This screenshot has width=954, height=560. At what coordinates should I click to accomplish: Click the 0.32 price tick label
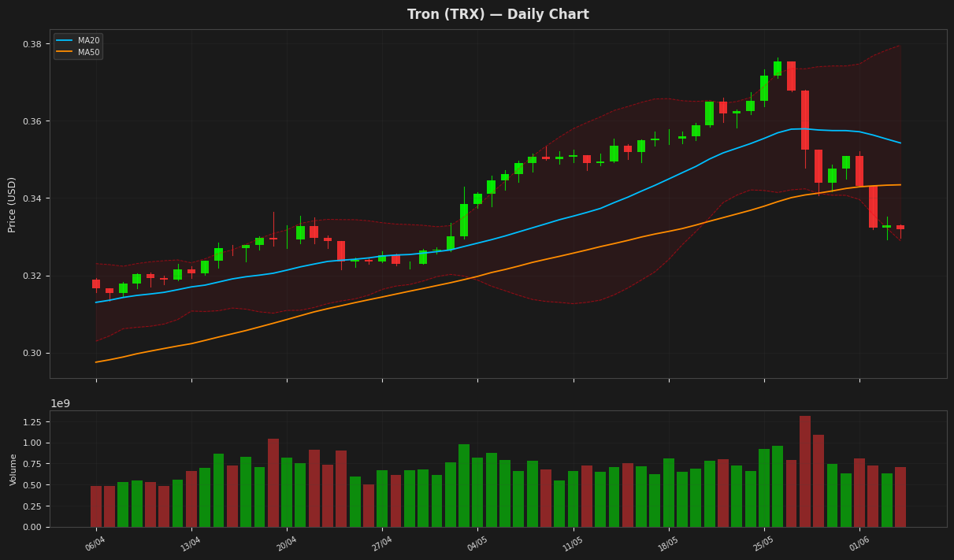[x=31, y=276]
